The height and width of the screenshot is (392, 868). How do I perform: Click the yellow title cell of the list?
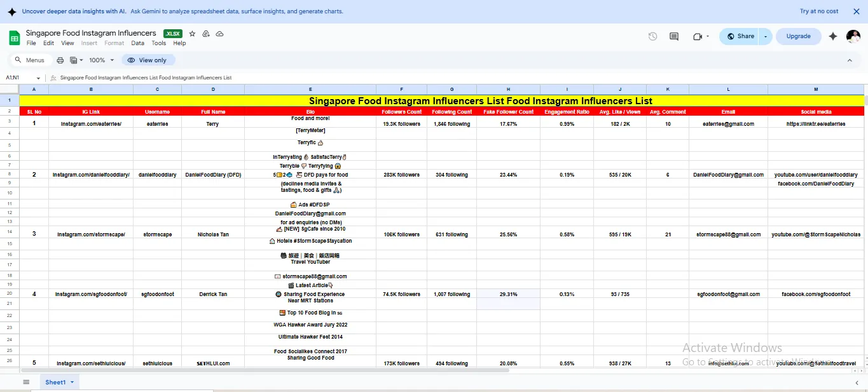(442, 100)
